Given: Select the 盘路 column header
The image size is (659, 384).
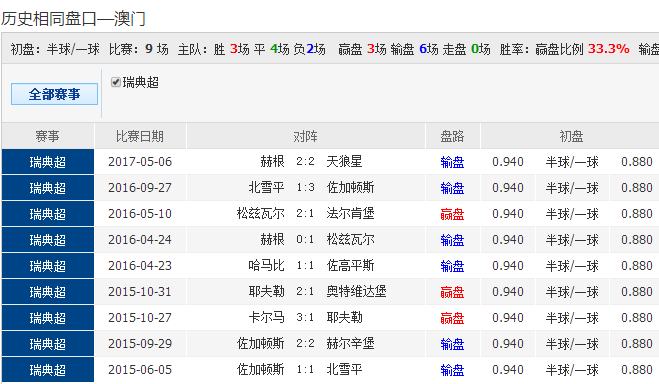Looking at the screenshot, I should click(x=452, y=136).
